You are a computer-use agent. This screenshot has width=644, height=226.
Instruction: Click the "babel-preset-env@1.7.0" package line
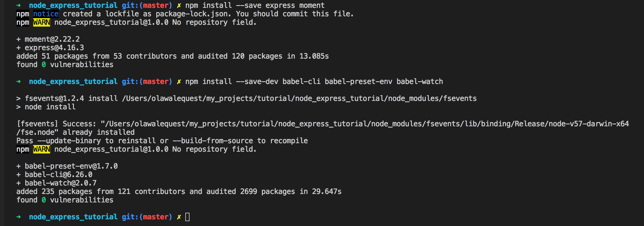(71, 166)
